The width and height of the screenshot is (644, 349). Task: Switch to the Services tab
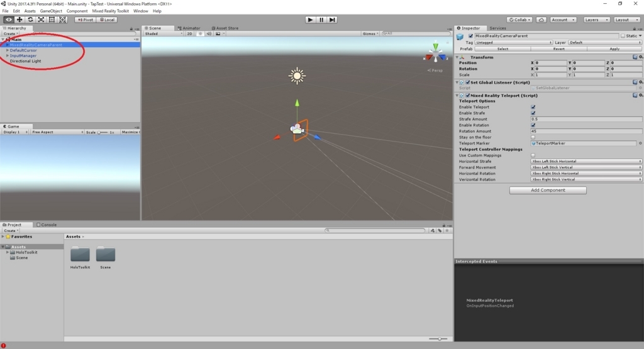[x=497, y=28]
